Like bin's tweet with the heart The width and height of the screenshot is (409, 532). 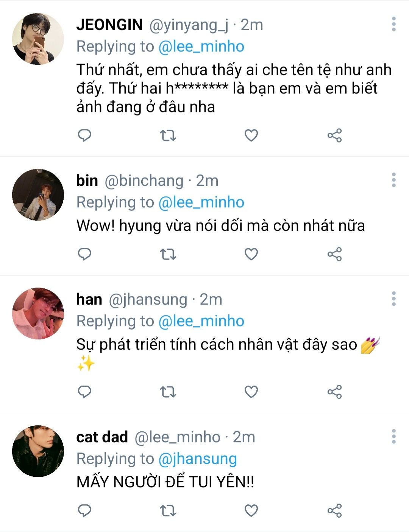coord(251,254)
